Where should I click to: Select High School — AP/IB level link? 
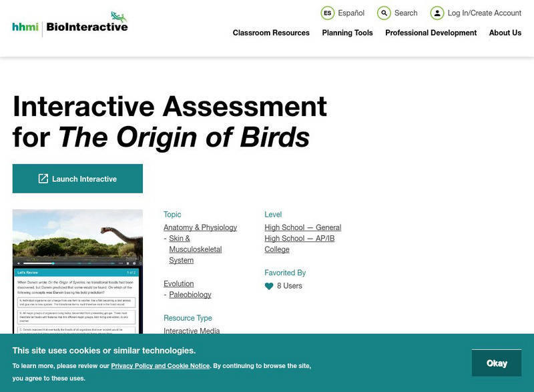(x=299, y=238)
